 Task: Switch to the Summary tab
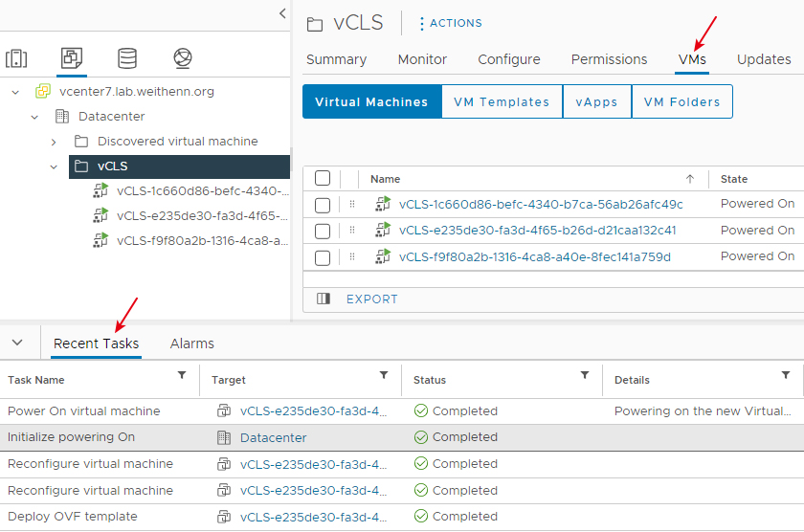(336, 59)
